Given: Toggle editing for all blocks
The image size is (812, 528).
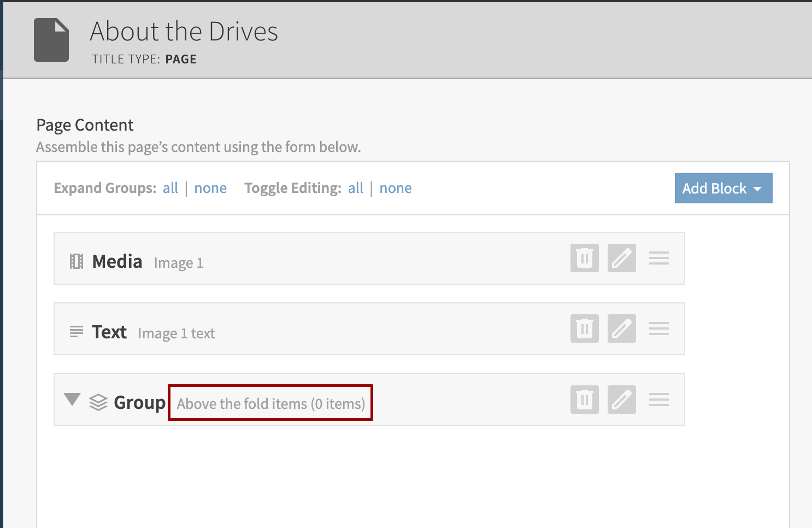Looking at the screenshot, I should [356, 188].
